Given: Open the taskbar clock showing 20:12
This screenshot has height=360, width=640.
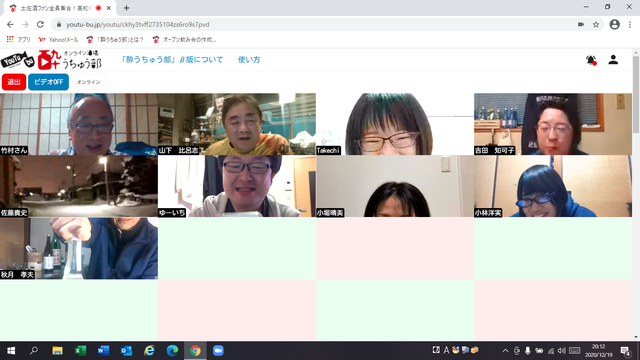Looking at the screenshot, I should (598, 351).
